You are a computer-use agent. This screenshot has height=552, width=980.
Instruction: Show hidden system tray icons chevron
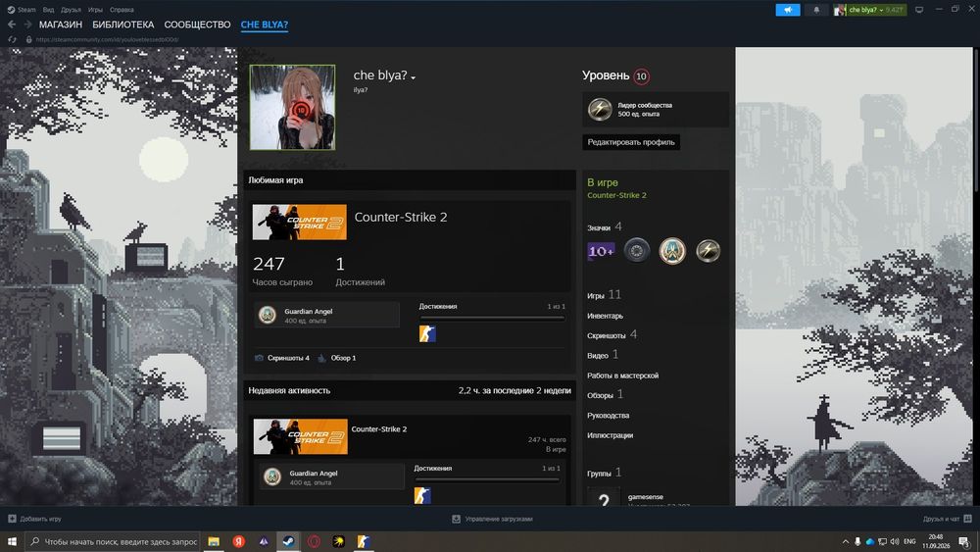846,541
